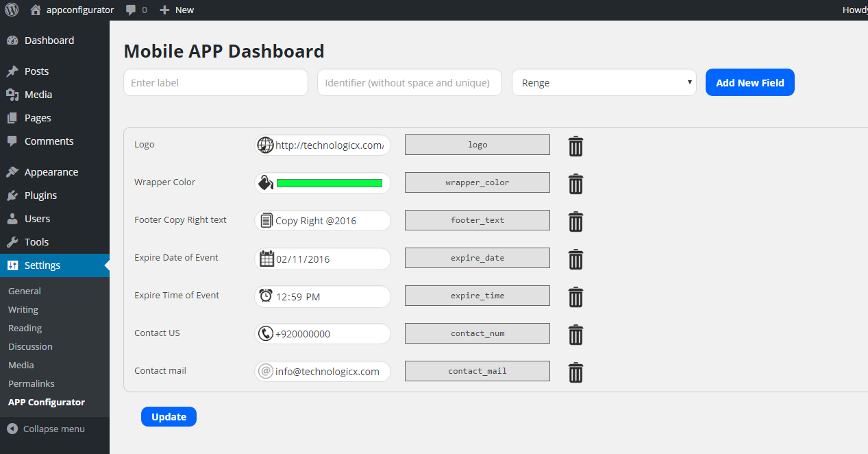The height and width of the screenshot is (454, 868).
Task: Click the document icon in Footer text field
Action: pyautogui.click(x=266, y=221)
